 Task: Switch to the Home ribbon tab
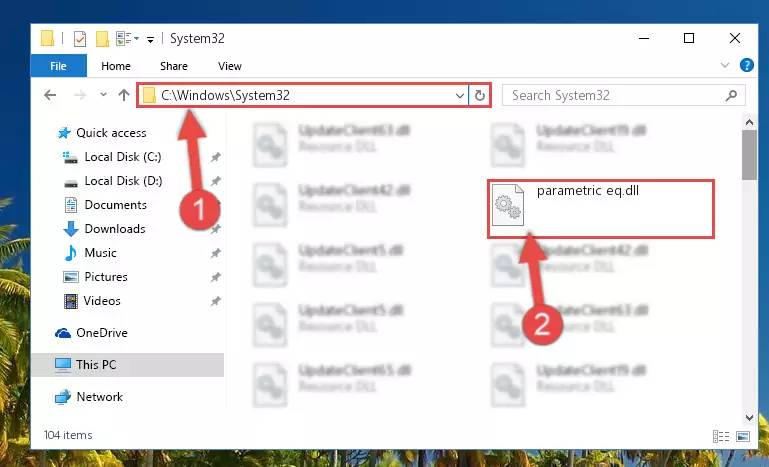point(116,66)
